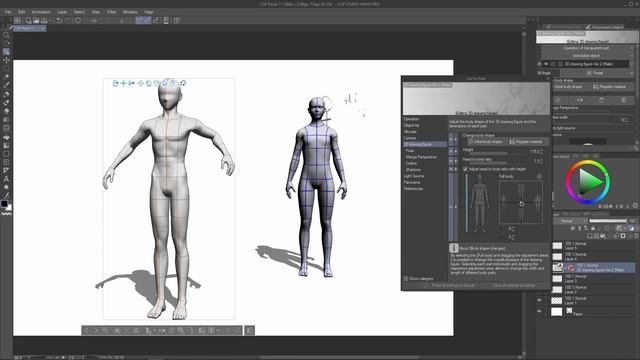This screenshot has height=360, width=640.
Task: Open the Filter menu
Action: [x=111, y=12]
